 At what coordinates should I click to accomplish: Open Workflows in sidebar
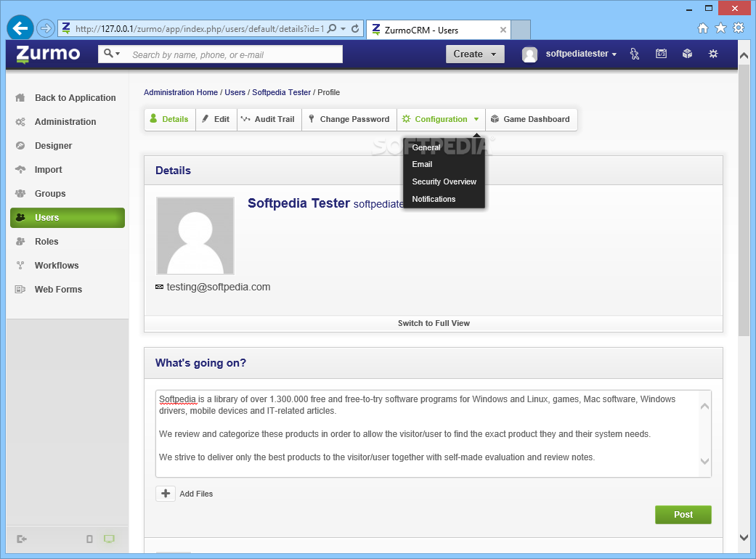[x=57, y=266]
